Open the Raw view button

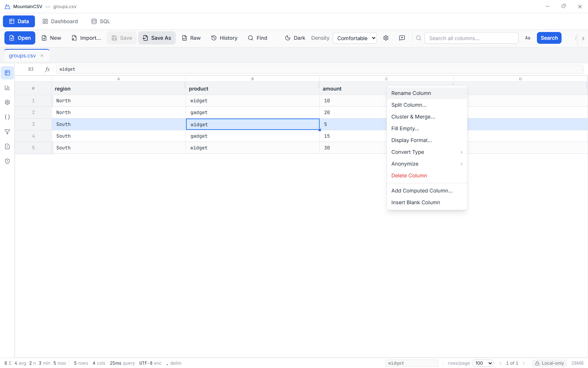[191, 38]
